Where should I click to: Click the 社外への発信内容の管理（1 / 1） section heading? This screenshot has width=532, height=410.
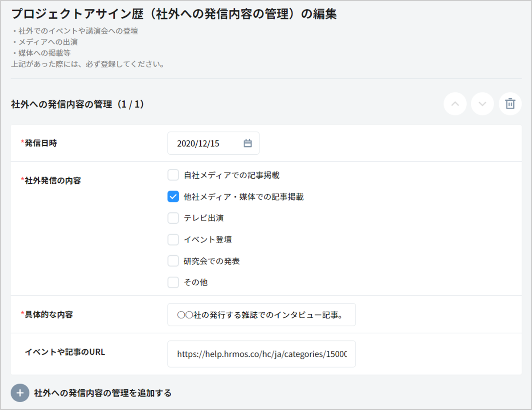pos(78,105)
